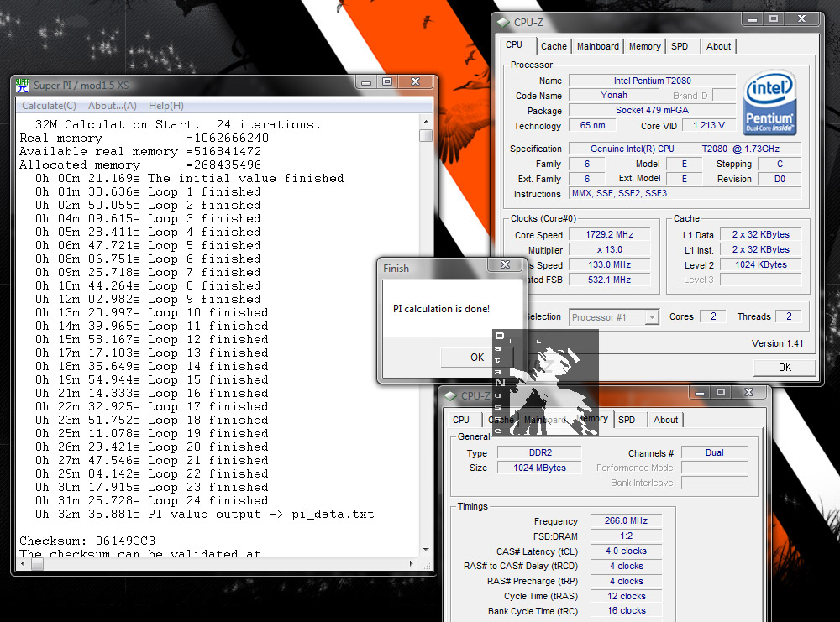Click the Instructions value 'MMX, SSE, SSE2, SSE3'
This screenshot has height=622, width=840.
[685, 193]
